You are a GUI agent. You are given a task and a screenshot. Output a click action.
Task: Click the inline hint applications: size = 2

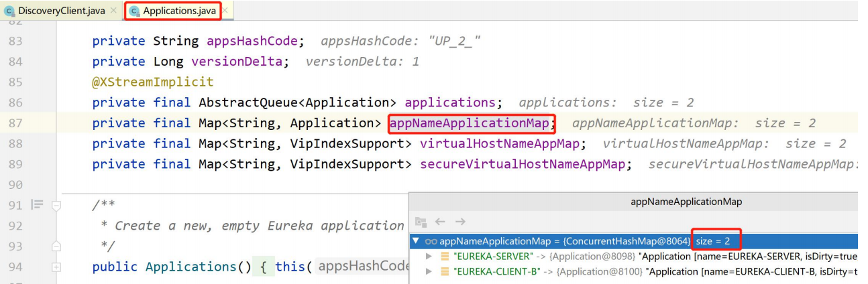(606, 103)
